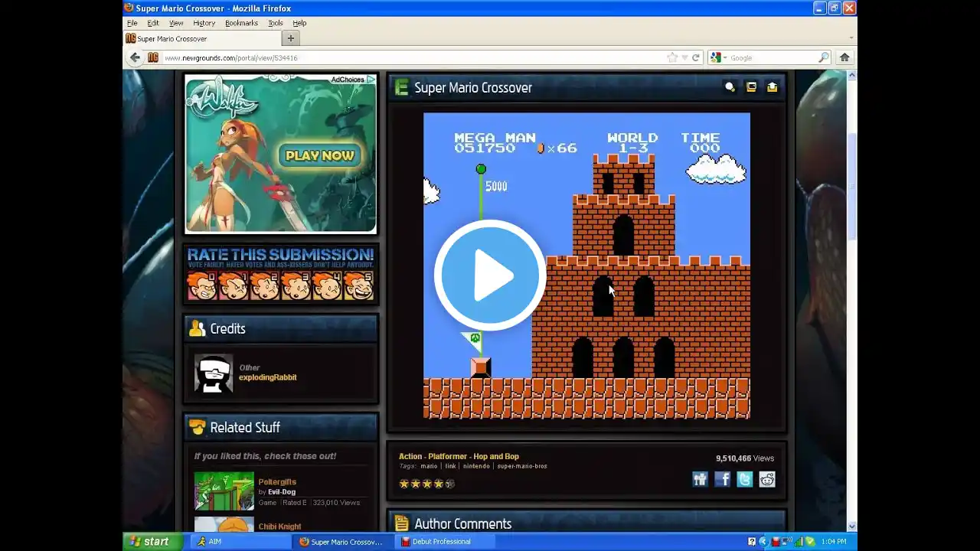
Task: Click inside the address bar URL field
Action: tap(413, 57)
